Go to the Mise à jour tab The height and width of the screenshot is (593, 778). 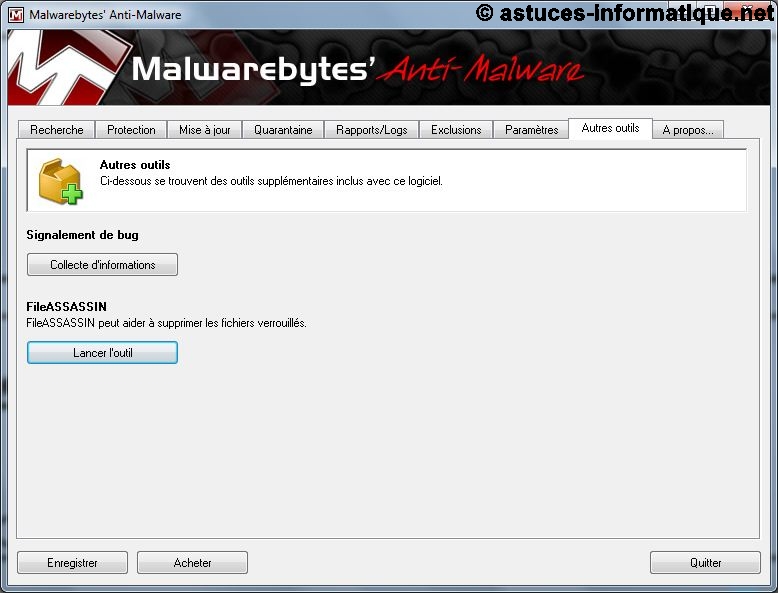[205, 130]
